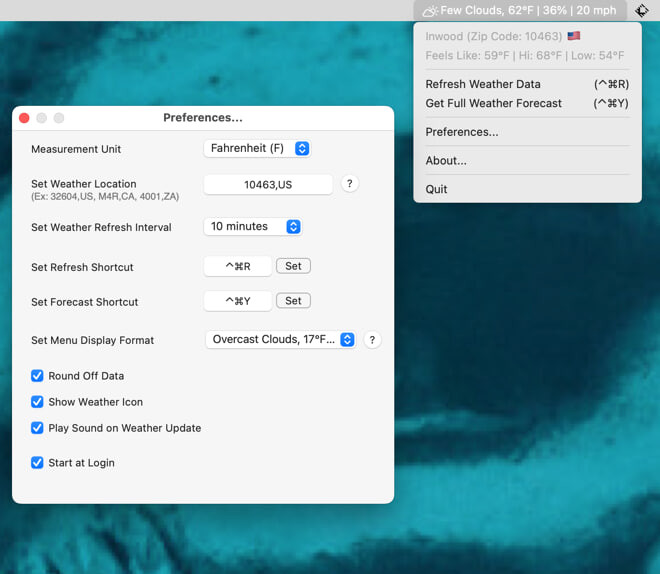
Task: Click the Set Weather Refresh Interval label
Action: pos(101,227)
